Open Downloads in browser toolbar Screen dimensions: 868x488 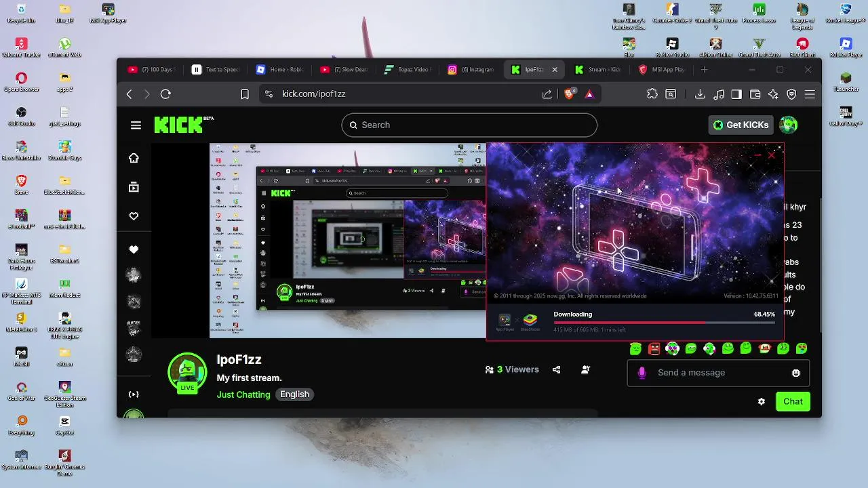click(x=700, y=94)
